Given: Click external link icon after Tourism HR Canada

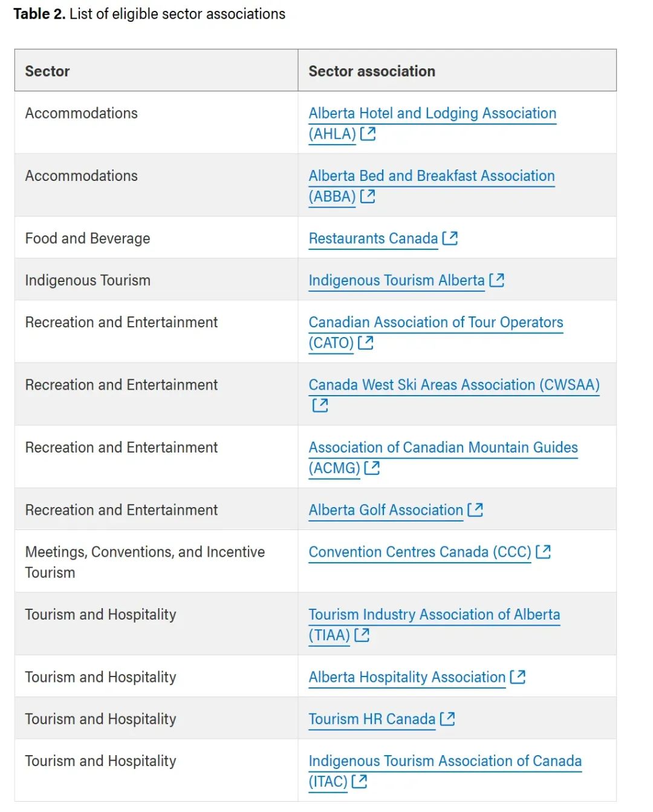Looking at the screenshot, I should coord(447,719).
